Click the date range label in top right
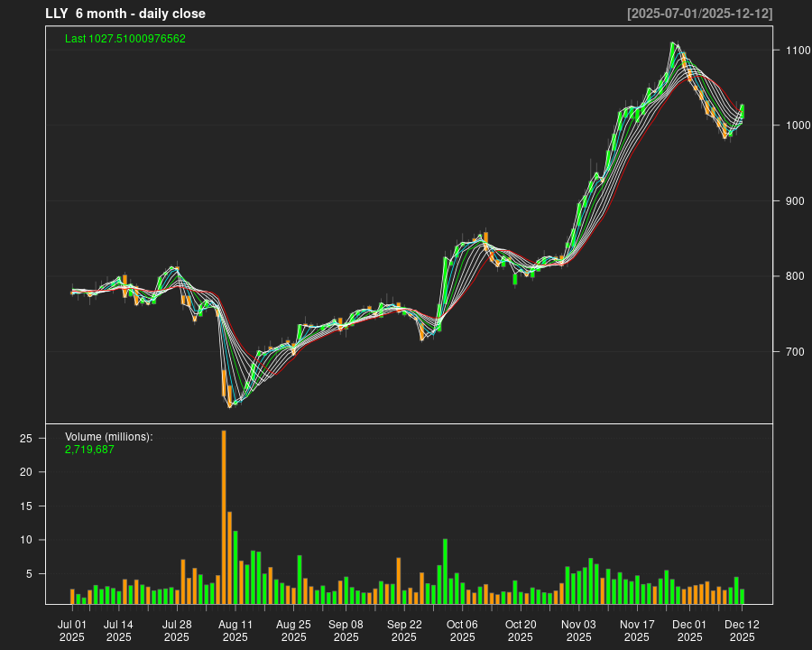The width and height of the screenshot is (812, 650). click(x=699, y=14)
